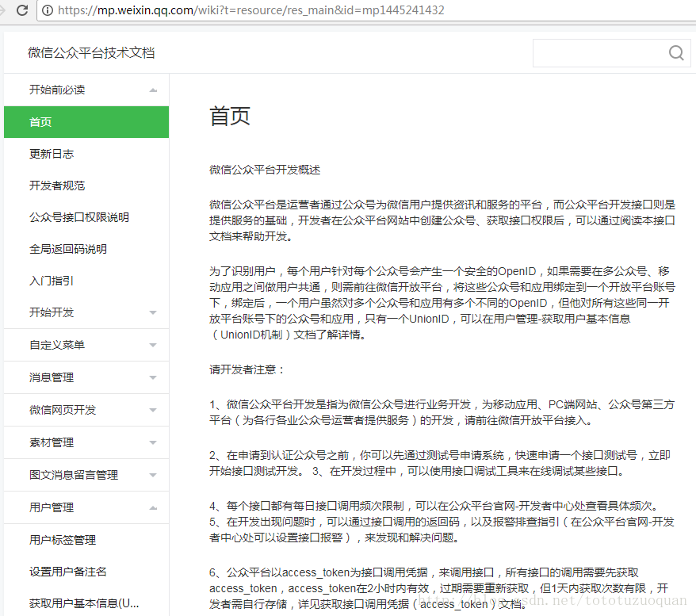Expand the 素材管理 section arrow

pyautogui.click(x=153, y=442)
